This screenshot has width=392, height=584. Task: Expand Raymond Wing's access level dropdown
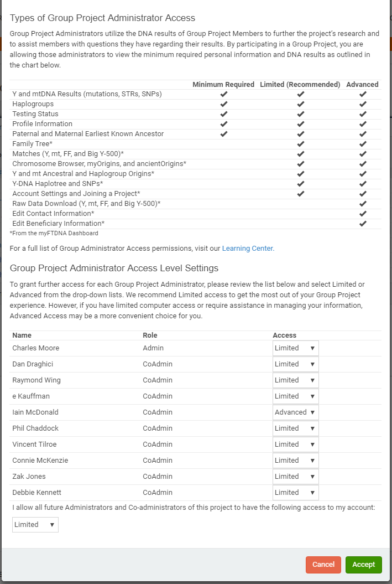click(x=295, y=380)
